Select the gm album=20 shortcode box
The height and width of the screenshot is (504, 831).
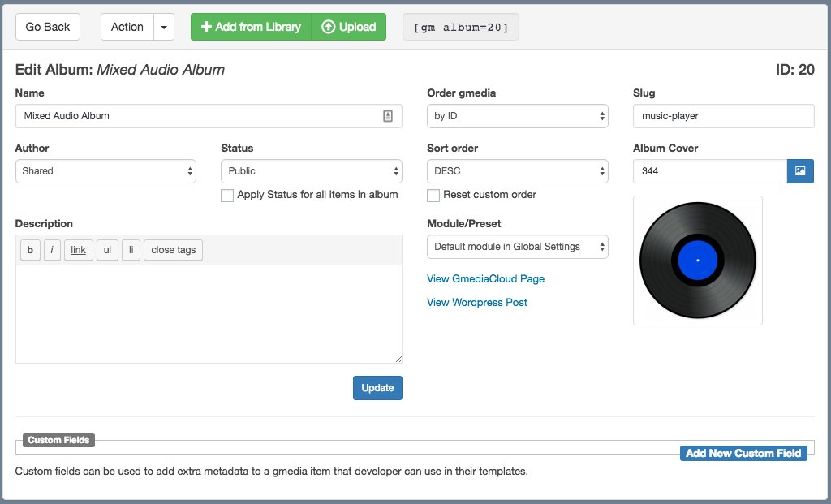coord(461,27)
